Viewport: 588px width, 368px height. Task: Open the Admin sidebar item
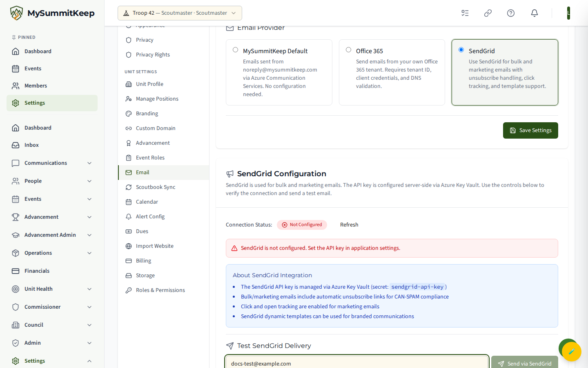coord(52,343)
